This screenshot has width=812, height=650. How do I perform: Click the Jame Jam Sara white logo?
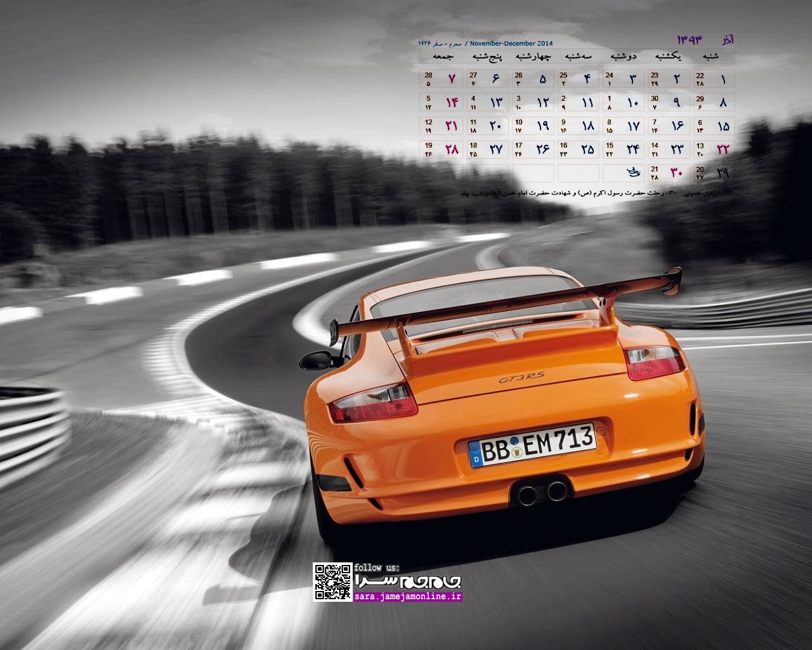[407, 581]
